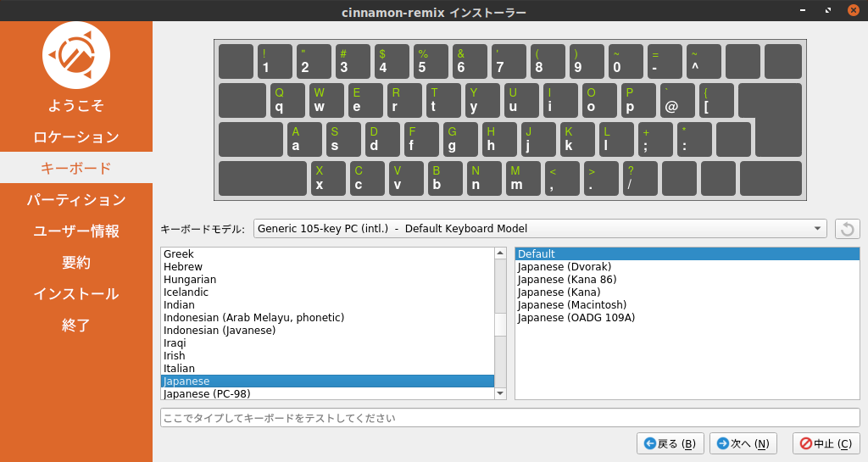Go to ようこそ step in sidebar

75,105
